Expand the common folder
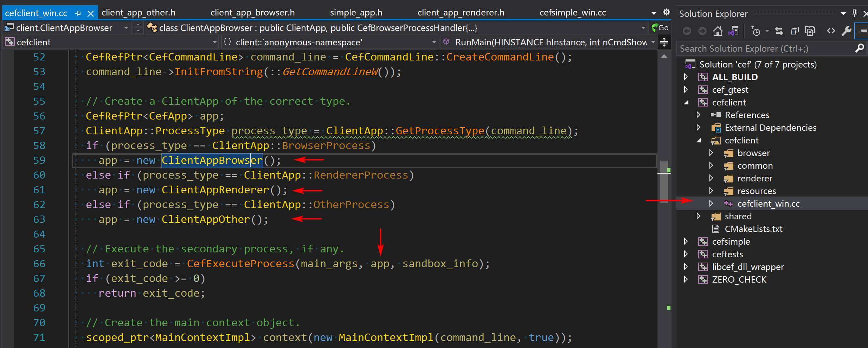Image resolution: width=868 pixels, height=348 pixels. tap(711, 165)
